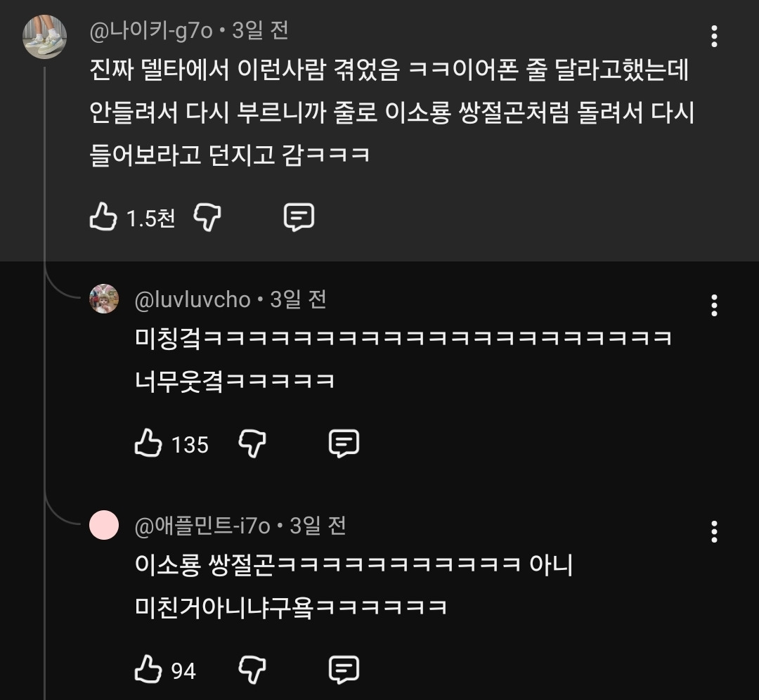Like the comment by @나이키-g7o
The height and width of the screenshot is (700, 759).
[103, 217]
